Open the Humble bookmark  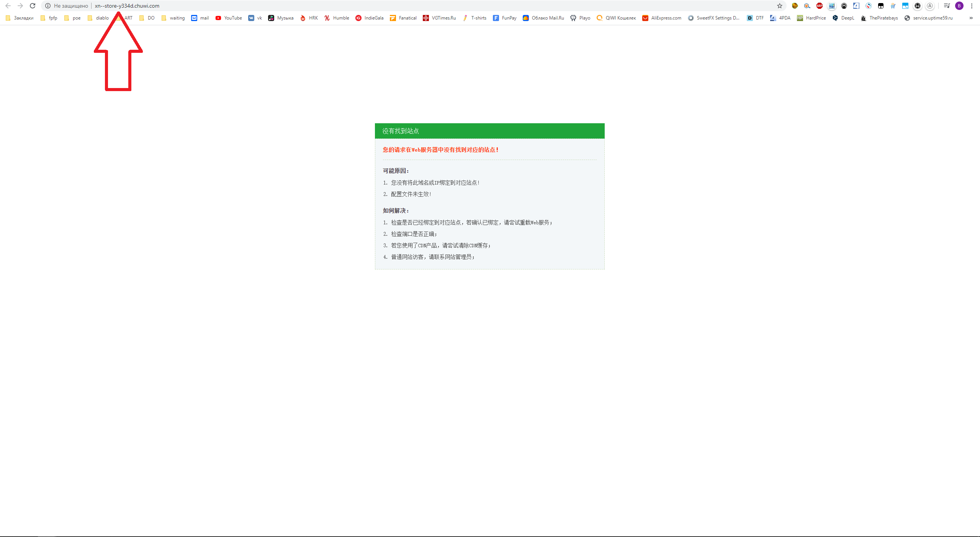(x=337, y=18)
